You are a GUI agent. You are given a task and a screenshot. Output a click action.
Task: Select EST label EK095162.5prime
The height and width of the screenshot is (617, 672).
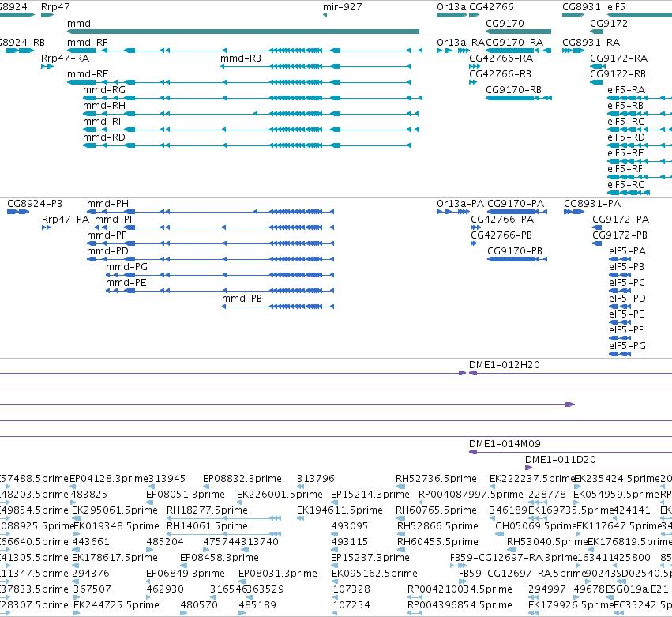coord(374,574)
